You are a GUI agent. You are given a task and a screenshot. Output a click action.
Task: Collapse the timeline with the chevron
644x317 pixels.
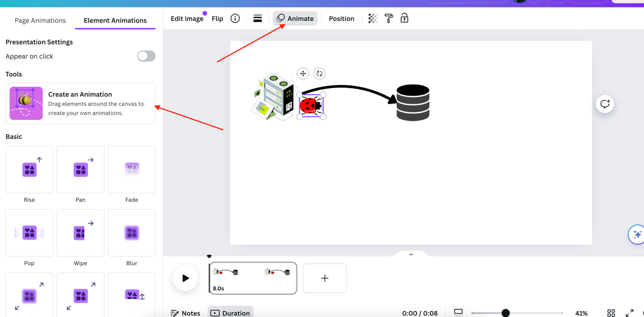tap(411, 254)
